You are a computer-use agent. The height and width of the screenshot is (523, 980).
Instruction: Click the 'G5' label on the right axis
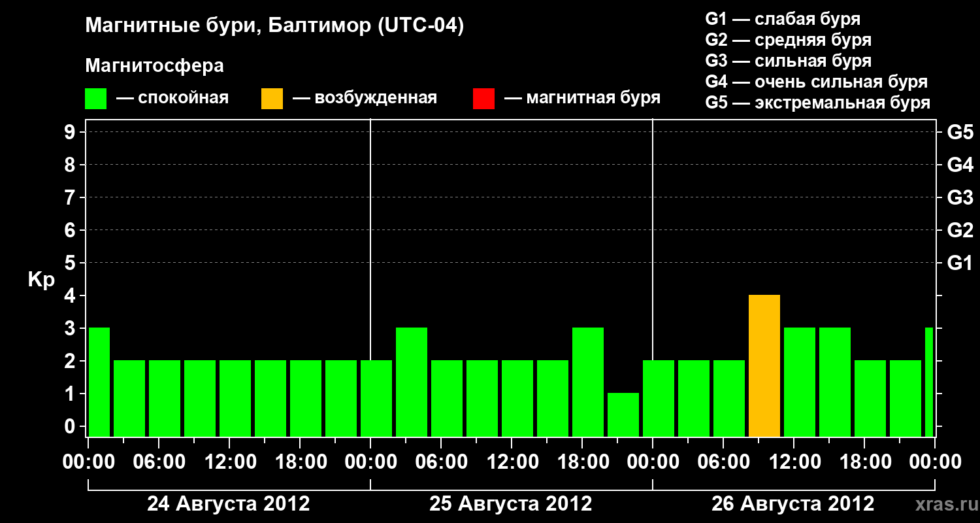pyautogui.click(x=960, y=132)
